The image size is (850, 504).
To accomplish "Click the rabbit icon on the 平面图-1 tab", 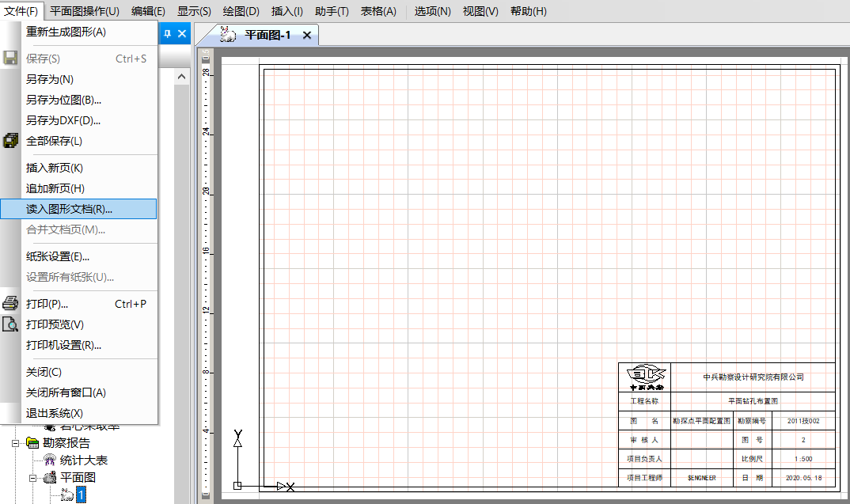I will (x=227, y=35).
